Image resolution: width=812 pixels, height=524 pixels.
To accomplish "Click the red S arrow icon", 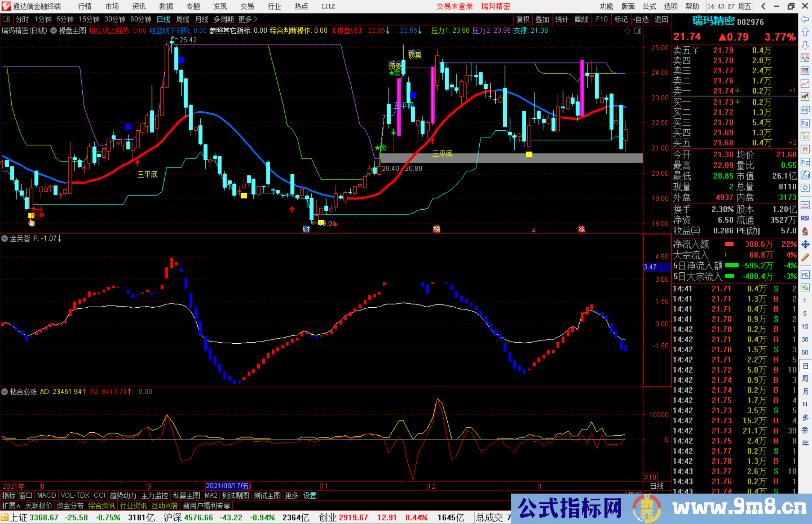I will 805,231.
